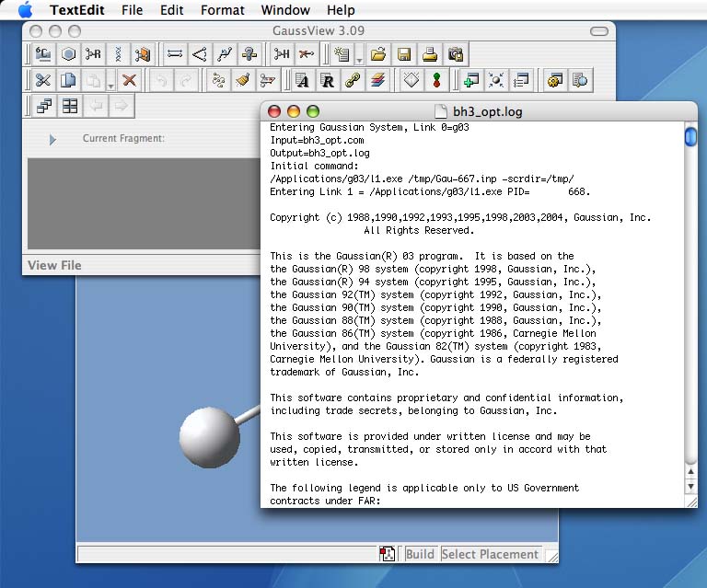The height and width of the screenshot is (588, 707).
Task: Open the Window menu
Action: click(x=284, y=10)
